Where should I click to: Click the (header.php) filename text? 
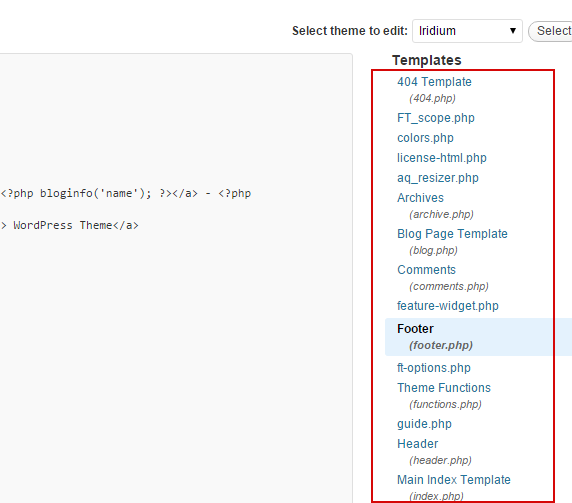click(x=440, y=461)
